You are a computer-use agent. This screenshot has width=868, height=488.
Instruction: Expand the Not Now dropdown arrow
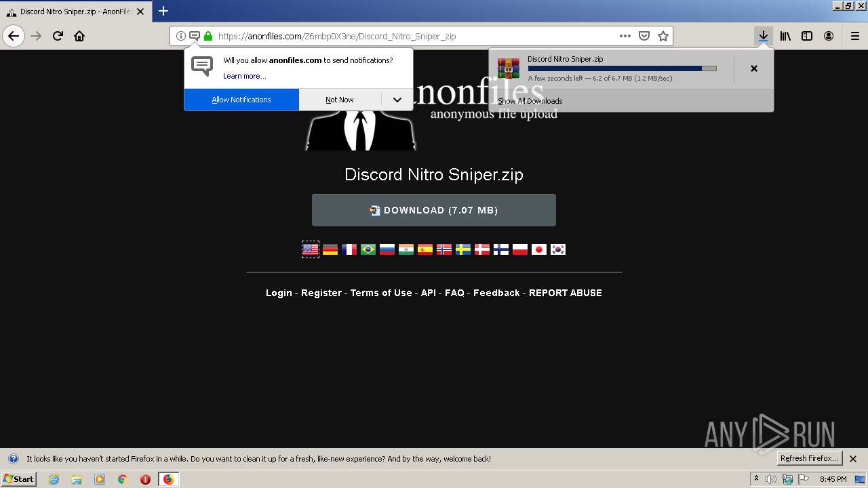(397, 100)
